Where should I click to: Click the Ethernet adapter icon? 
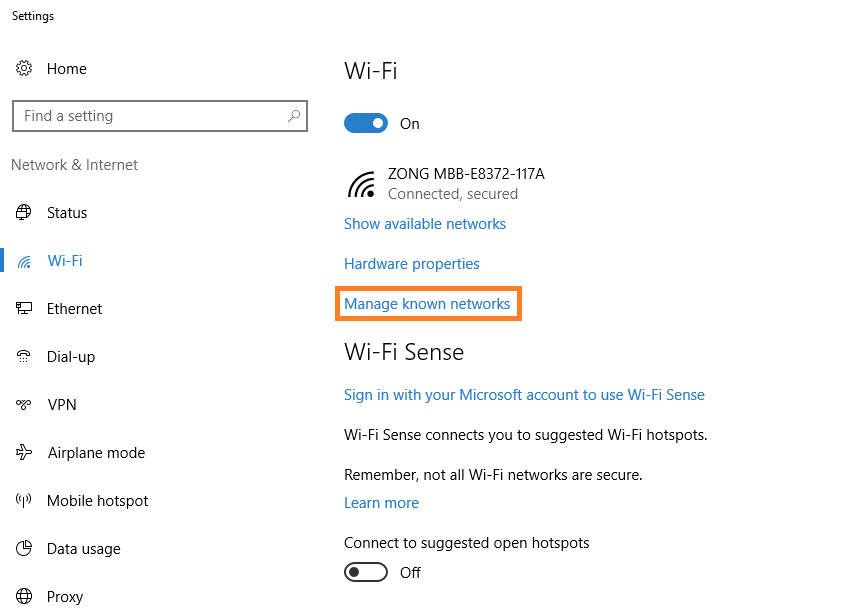click(x=24, y=308)
